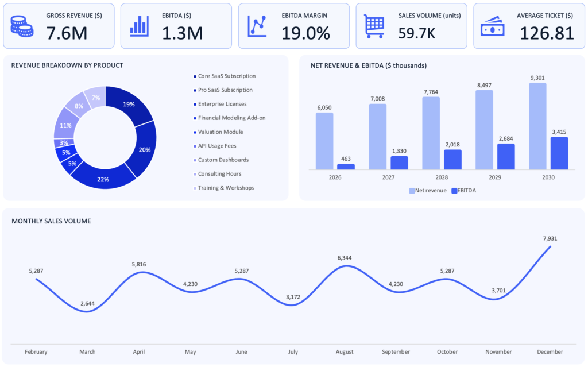Select the 11% donut chart slice

pos(65,125)
